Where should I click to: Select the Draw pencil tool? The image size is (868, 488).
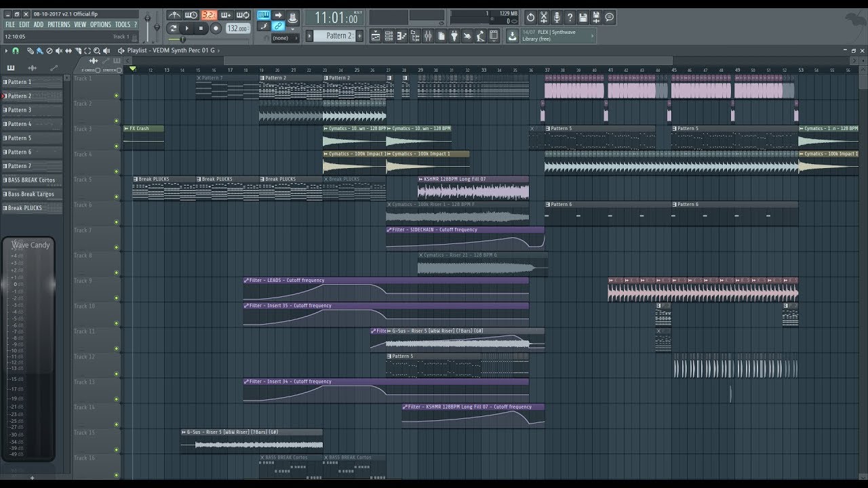coord(31,51)
